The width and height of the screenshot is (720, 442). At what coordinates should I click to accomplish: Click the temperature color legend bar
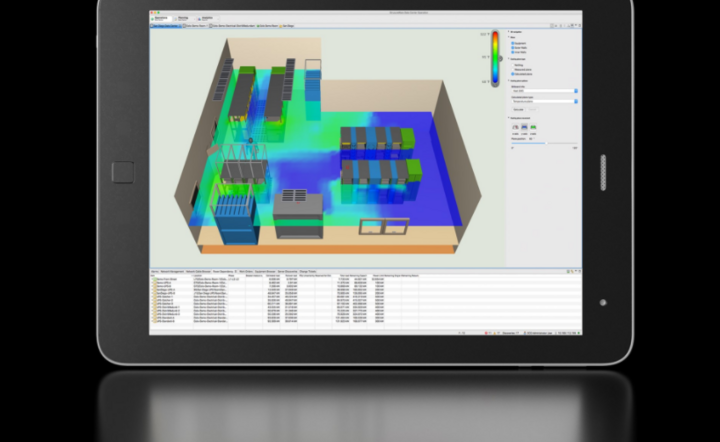[x=495, y=58]
